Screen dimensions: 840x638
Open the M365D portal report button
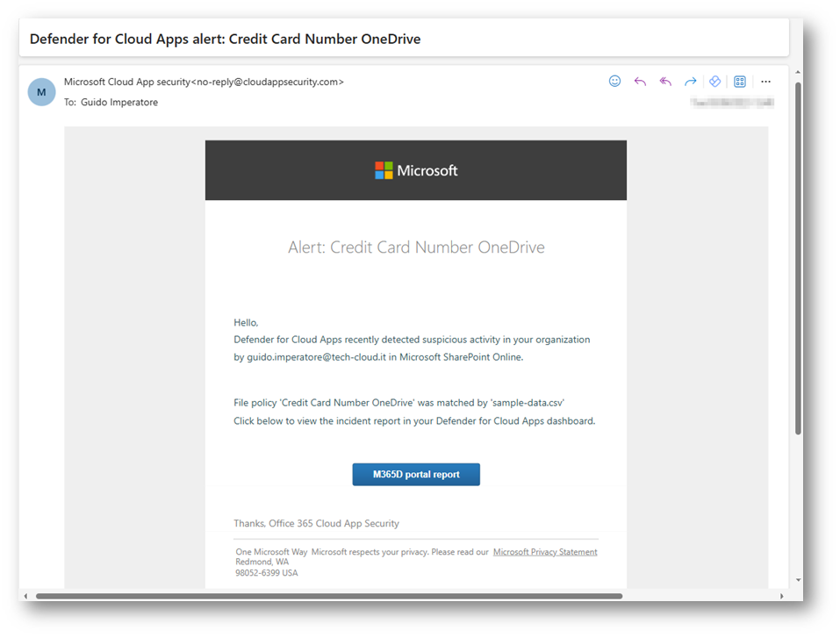point(416,475)
